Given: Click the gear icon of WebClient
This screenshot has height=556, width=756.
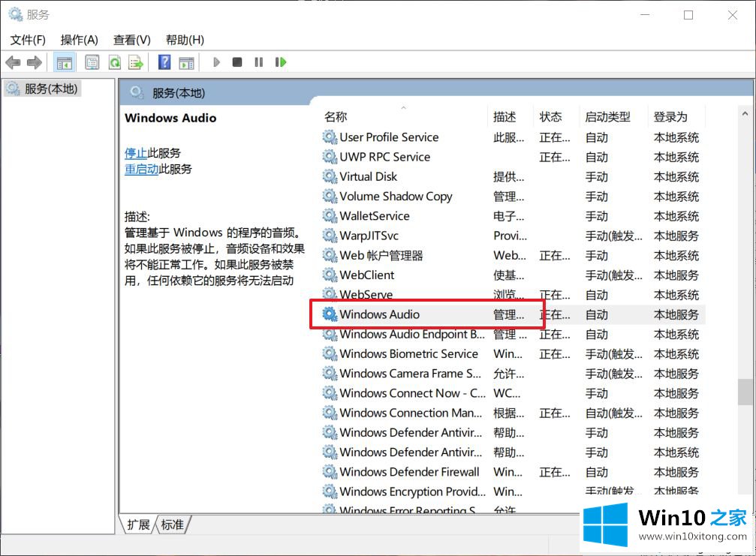Looking at the screenshot, I should point(330,275).
